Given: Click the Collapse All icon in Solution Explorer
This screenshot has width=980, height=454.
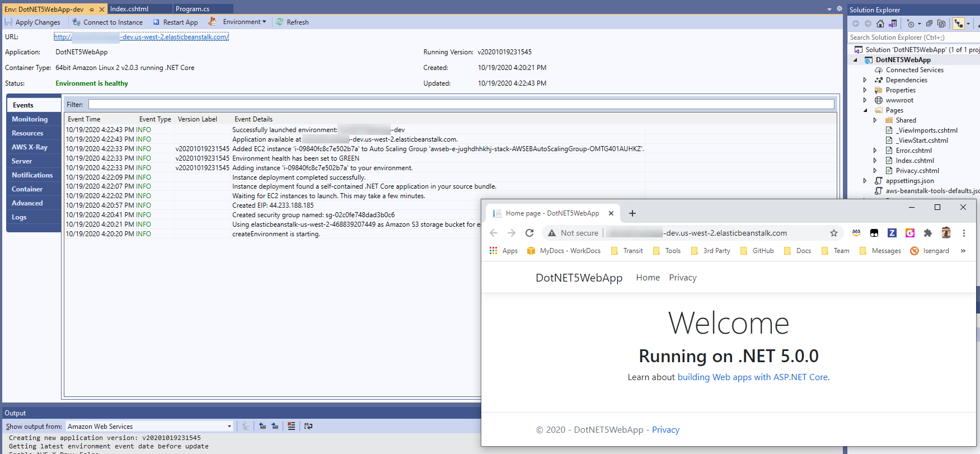Looking at the screenshot, I should (x=929, y=24).
